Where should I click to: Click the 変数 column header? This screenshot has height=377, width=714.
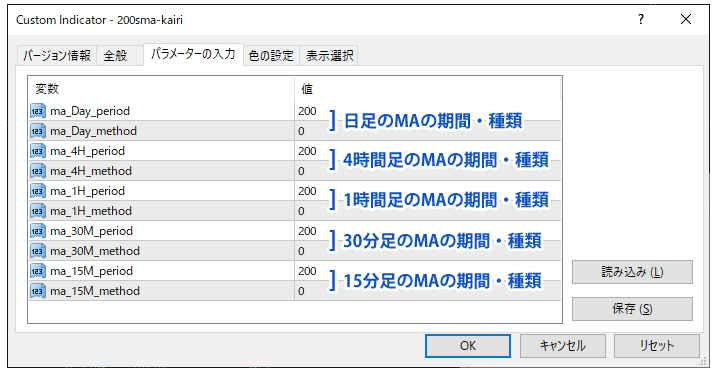point(162,89)
